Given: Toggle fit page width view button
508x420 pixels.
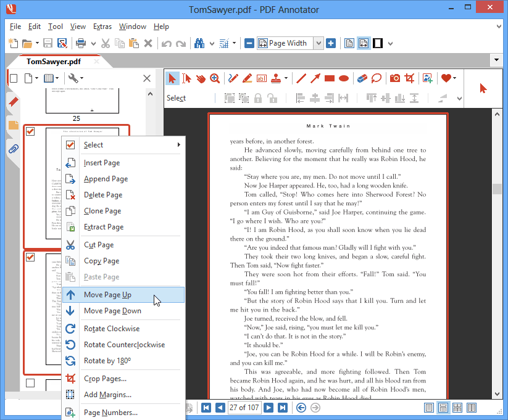Looking at the screenshot, I should [364, 43].
